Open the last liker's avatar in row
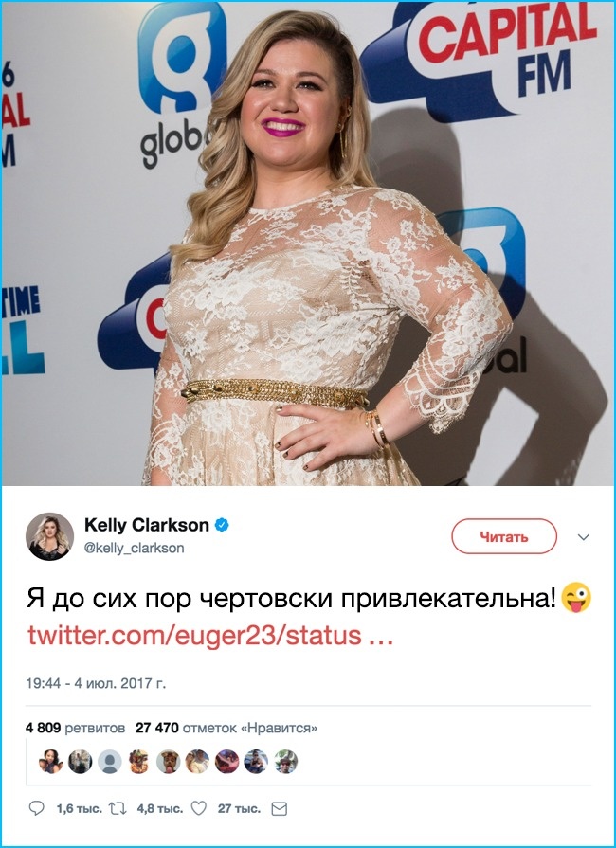 coord(285,762)
